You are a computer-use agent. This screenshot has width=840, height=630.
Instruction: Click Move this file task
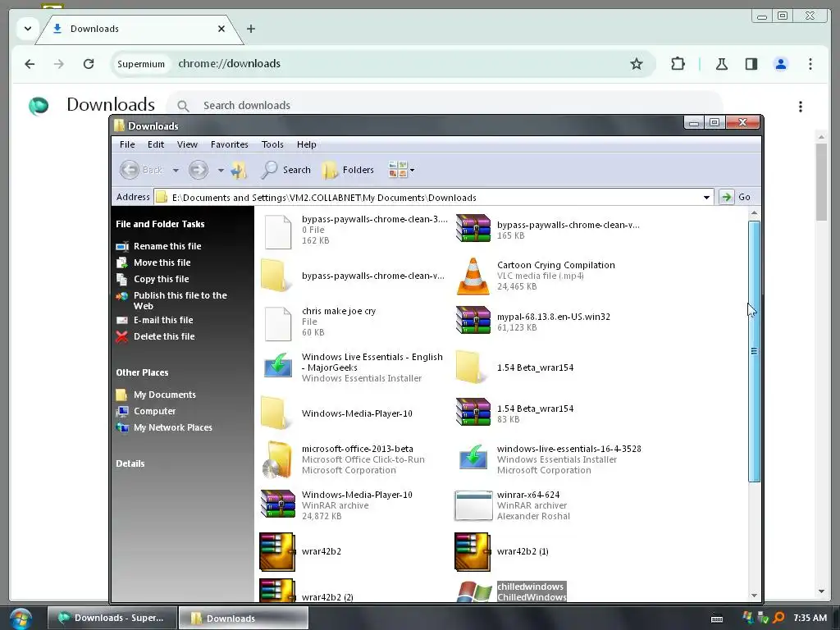[162, 262]
